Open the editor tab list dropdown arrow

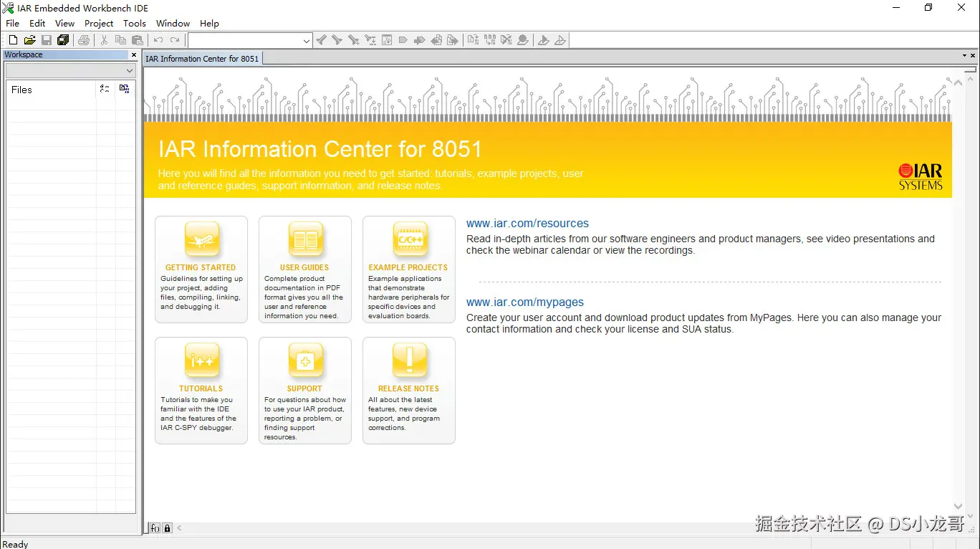pos(964,55)
